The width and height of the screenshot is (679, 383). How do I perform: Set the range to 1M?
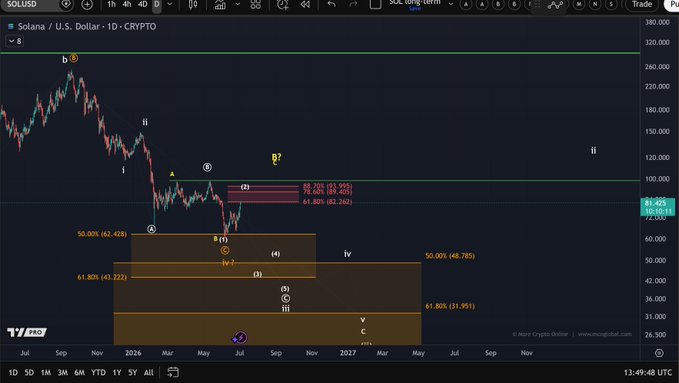(x=45, y=373)
